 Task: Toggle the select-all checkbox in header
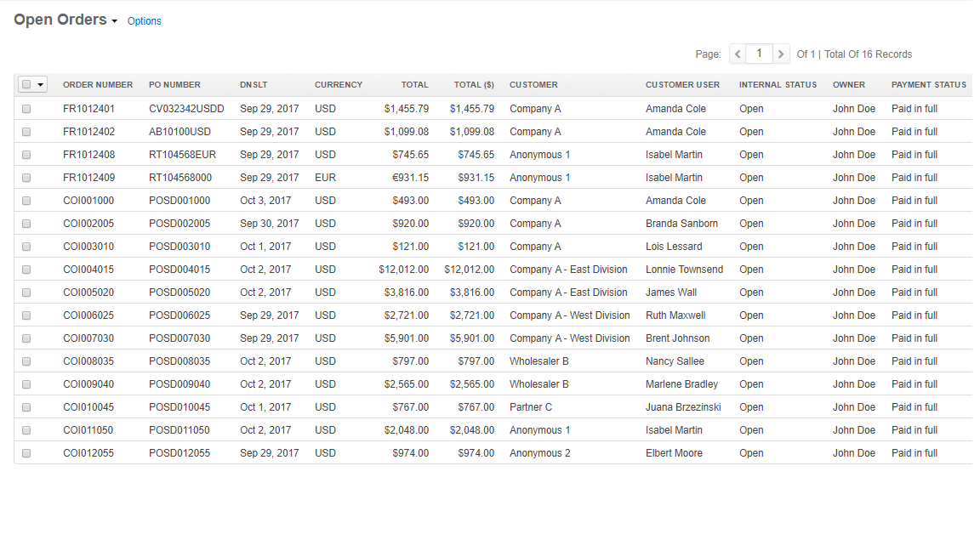pyautogui.click(x=26, y=84)
